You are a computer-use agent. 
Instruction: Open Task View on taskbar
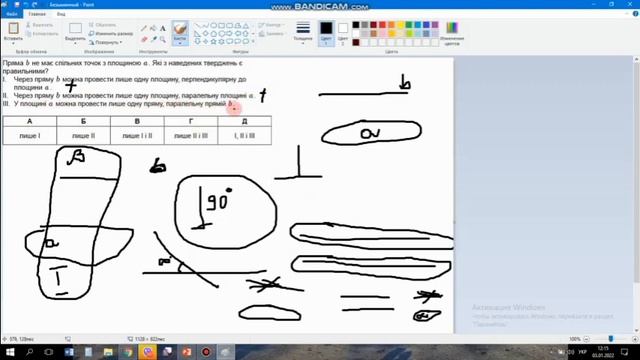[49, 352]
